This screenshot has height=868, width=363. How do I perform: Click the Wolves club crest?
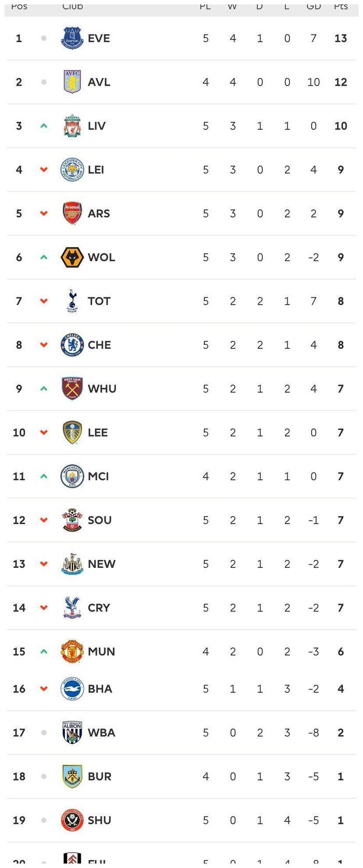click(x=72, y=258)
